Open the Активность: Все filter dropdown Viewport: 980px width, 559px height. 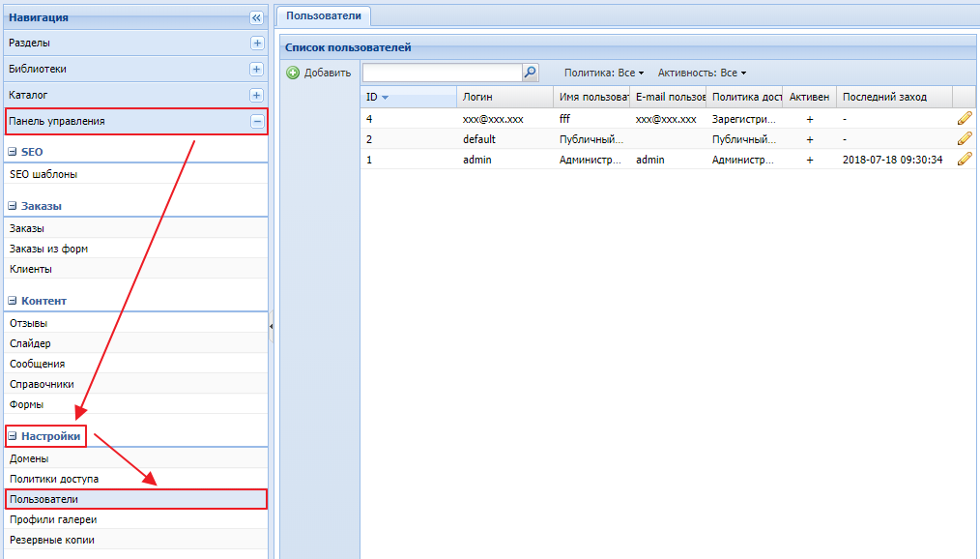pos(702,74)
